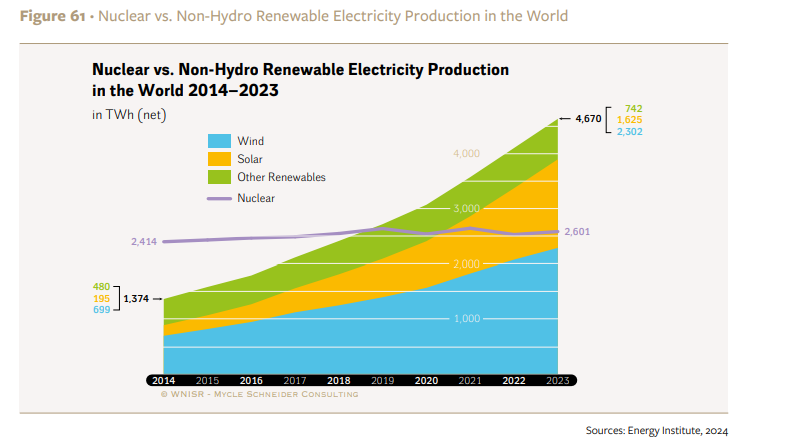Select the 2020 year label on axis
The height and width of the screenshot is (447, 788).
(x=426, y=381)
